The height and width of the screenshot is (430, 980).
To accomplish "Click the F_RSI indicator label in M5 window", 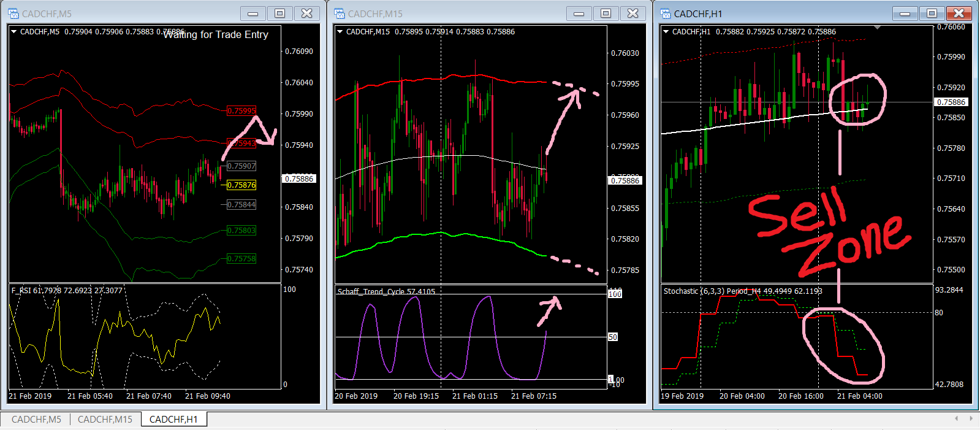I will pyautogui.click(x=67, y=291).
